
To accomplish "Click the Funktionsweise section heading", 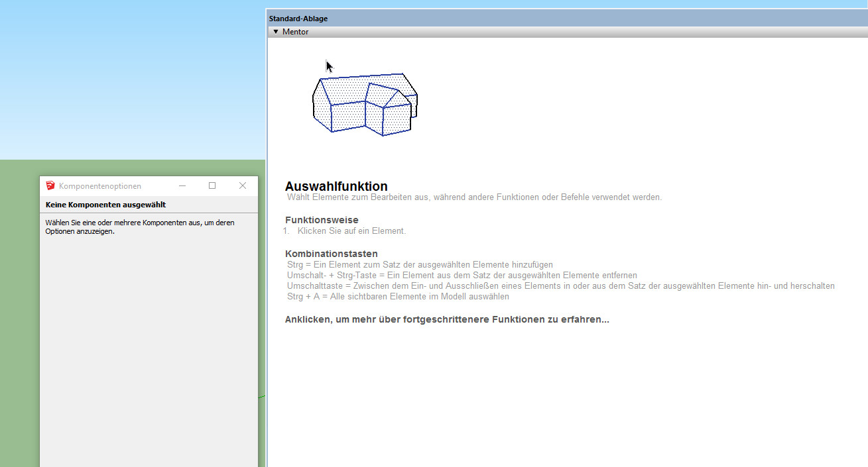I will pos(322,220).
